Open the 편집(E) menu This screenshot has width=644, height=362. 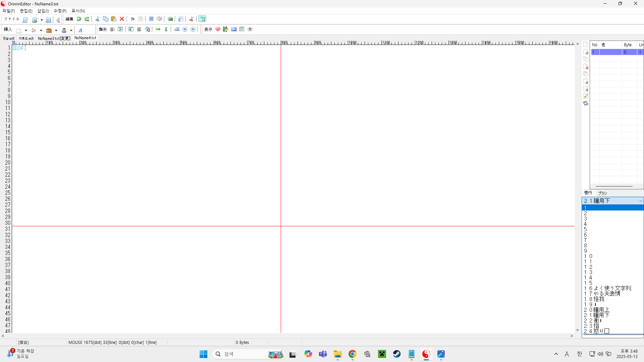point(26,11)
